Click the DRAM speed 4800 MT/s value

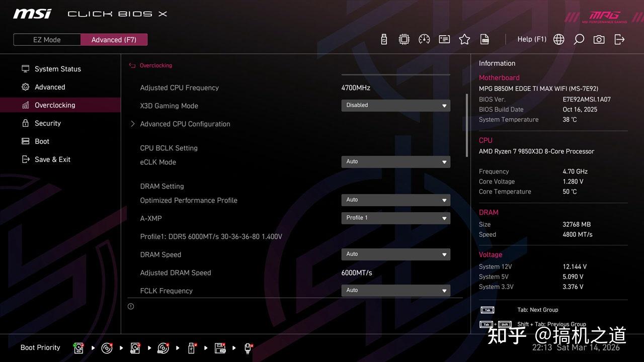tap(578, 234)
